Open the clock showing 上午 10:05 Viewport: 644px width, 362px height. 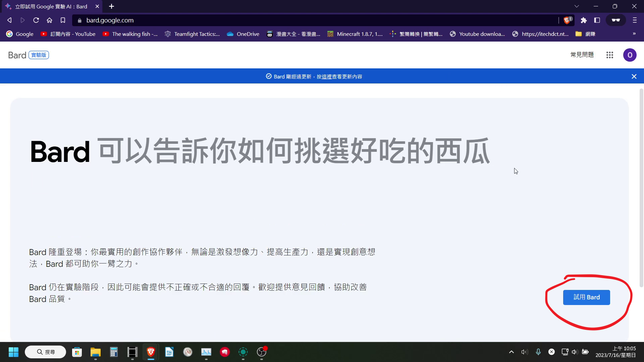tap(615, 352)
